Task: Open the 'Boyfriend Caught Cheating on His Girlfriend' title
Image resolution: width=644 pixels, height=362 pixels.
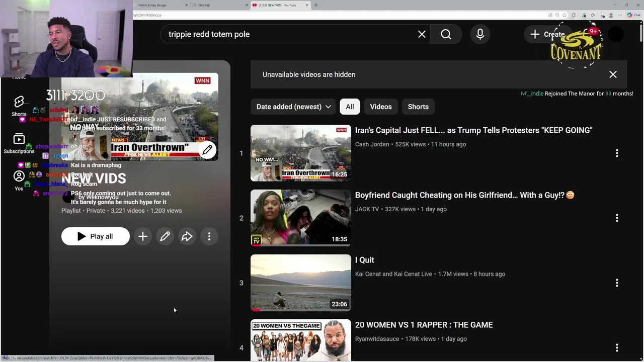Action: tap(464, 195)
